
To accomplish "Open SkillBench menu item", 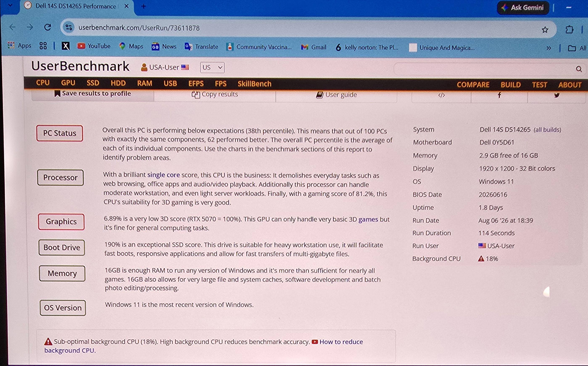I will [254, 84].
